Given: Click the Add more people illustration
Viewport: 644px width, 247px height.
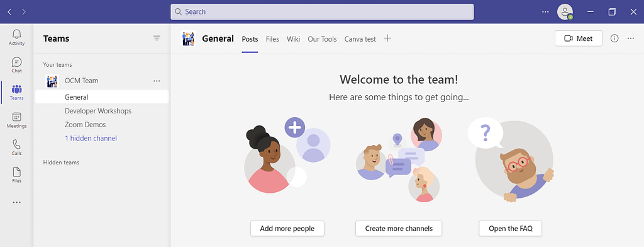Looking at the screenshot, I should pos(287,155).
